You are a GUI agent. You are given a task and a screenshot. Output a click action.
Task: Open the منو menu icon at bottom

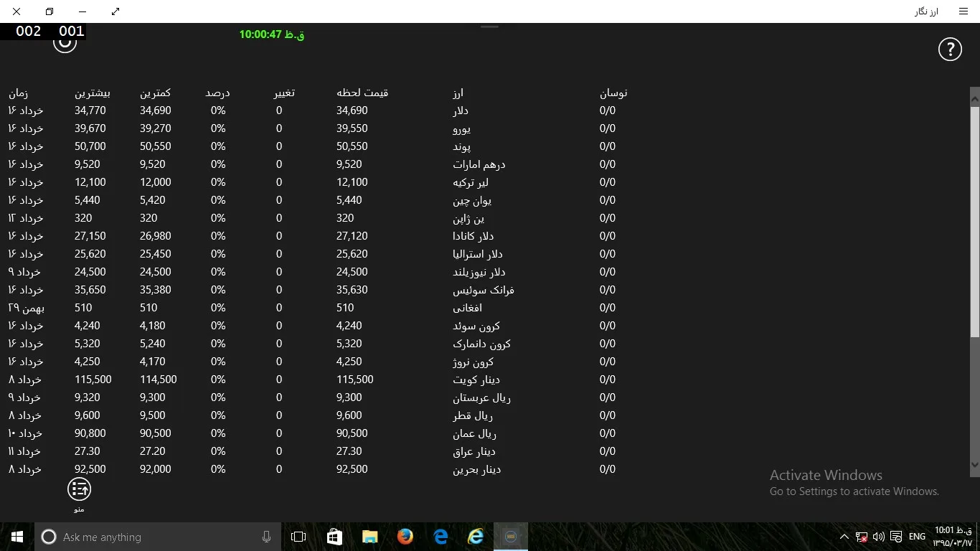tap(79, 489)
